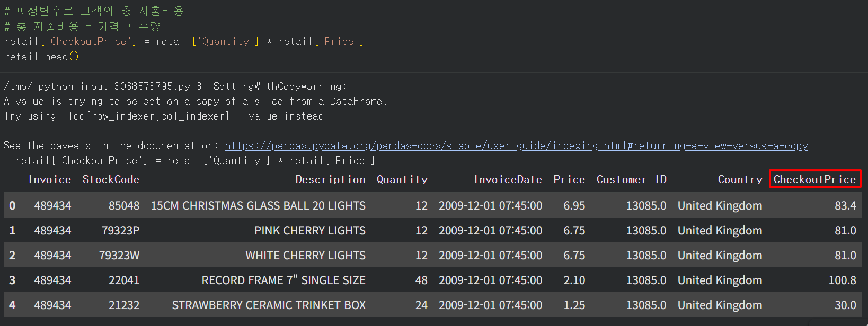Click Price value 6.95
The image size is (868, 326).
tap(574, 205)
